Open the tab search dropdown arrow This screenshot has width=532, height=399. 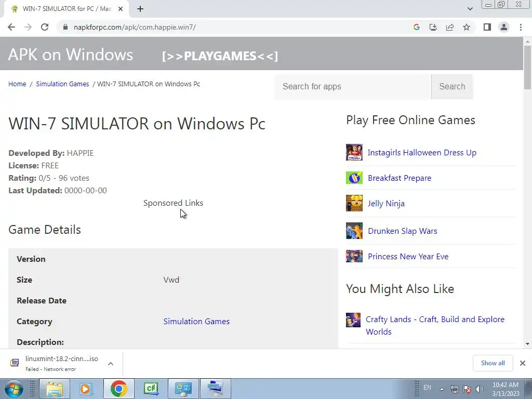click(x=470, y=9)
